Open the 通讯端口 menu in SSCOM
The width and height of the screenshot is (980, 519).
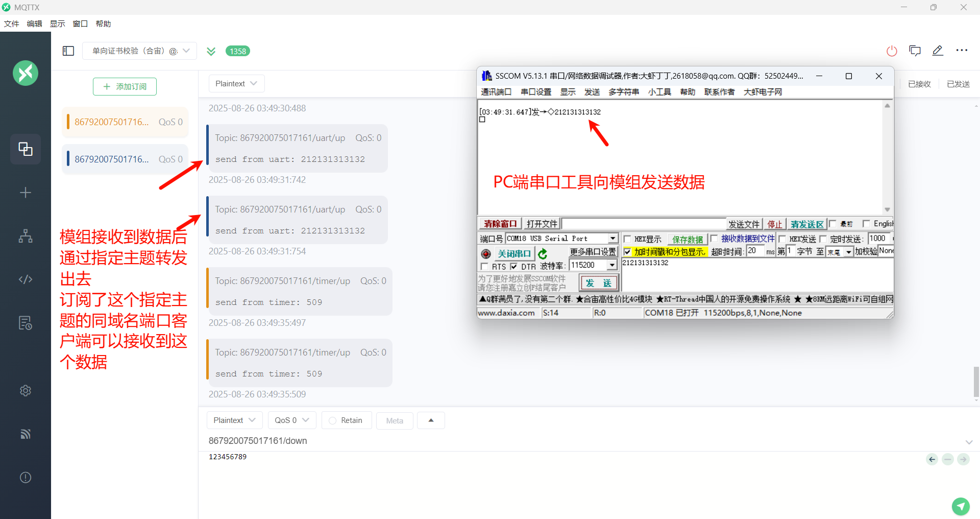pyautogui.click(x=496, y=91)
